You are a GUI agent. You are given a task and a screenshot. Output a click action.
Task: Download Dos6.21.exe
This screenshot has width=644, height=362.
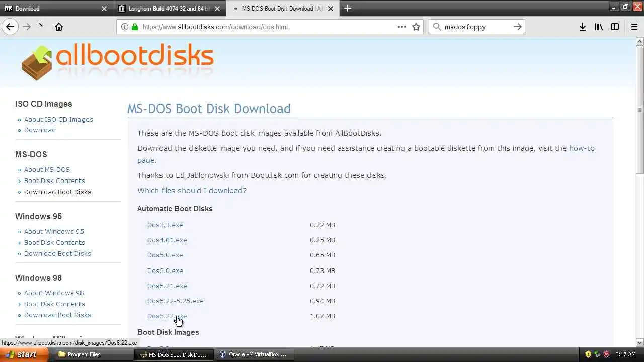point(167,286)
